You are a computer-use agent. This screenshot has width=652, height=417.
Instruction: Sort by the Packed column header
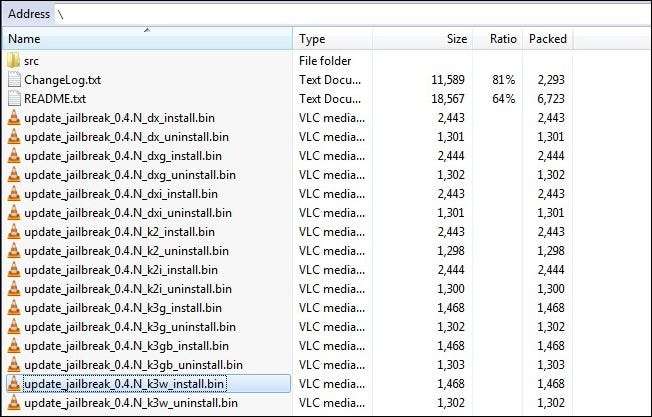point(548,39)
